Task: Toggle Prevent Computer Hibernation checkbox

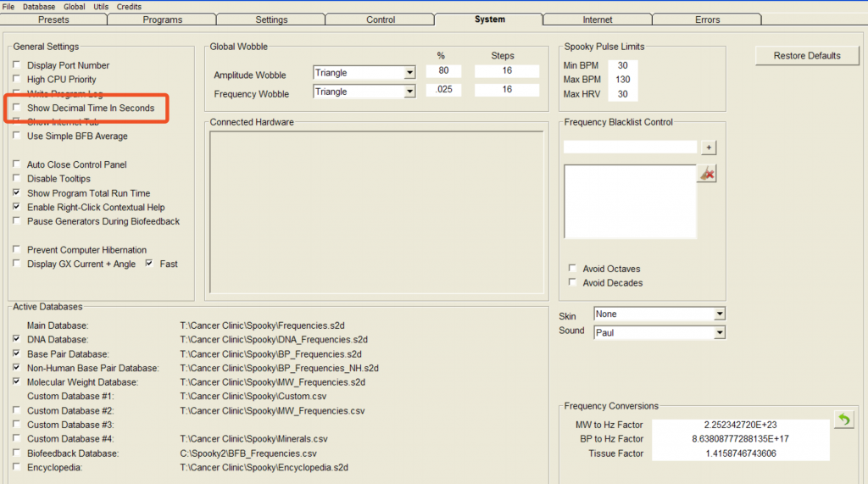Action: tap(18, 250)
